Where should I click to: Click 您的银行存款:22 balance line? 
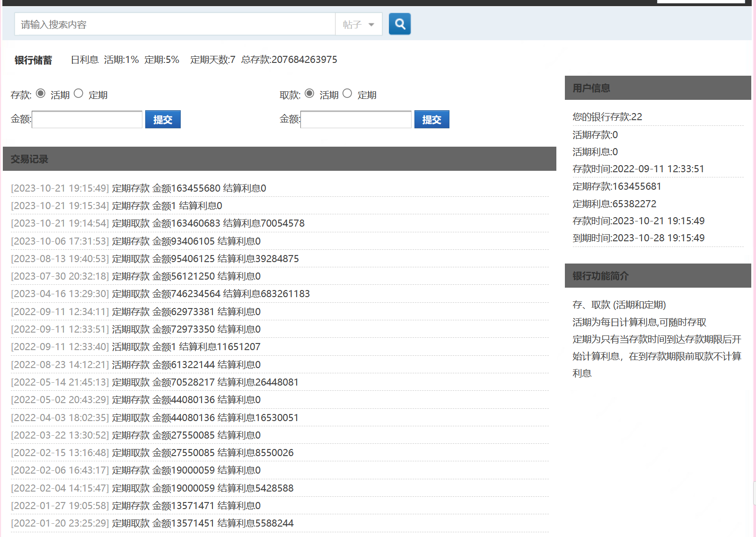click(607, 117)
